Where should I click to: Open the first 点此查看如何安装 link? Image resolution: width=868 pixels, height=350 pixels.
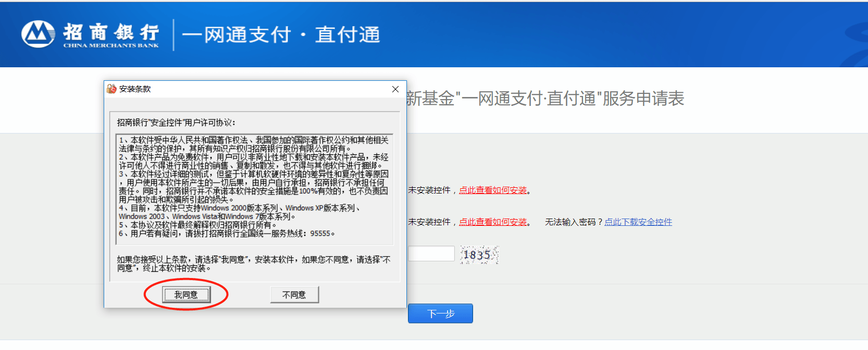tap(493, 190)
